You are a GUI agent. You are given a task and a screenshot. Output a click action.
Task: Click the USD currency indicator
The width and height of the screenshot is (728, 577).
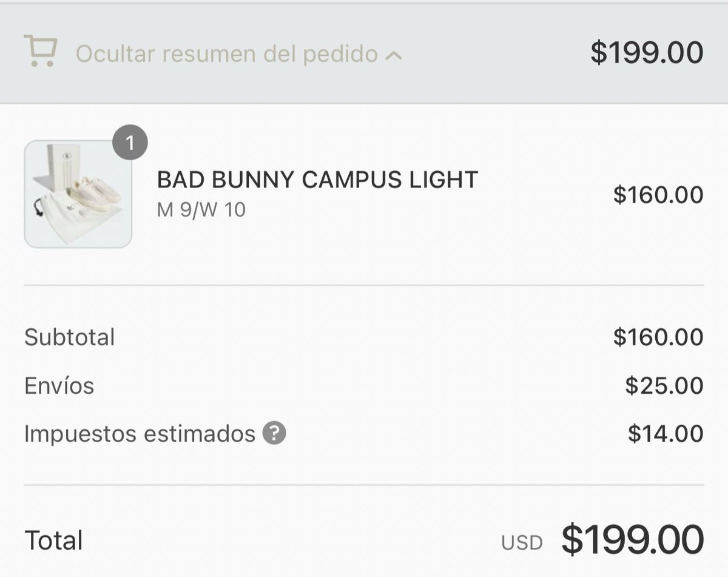(522, 543)
